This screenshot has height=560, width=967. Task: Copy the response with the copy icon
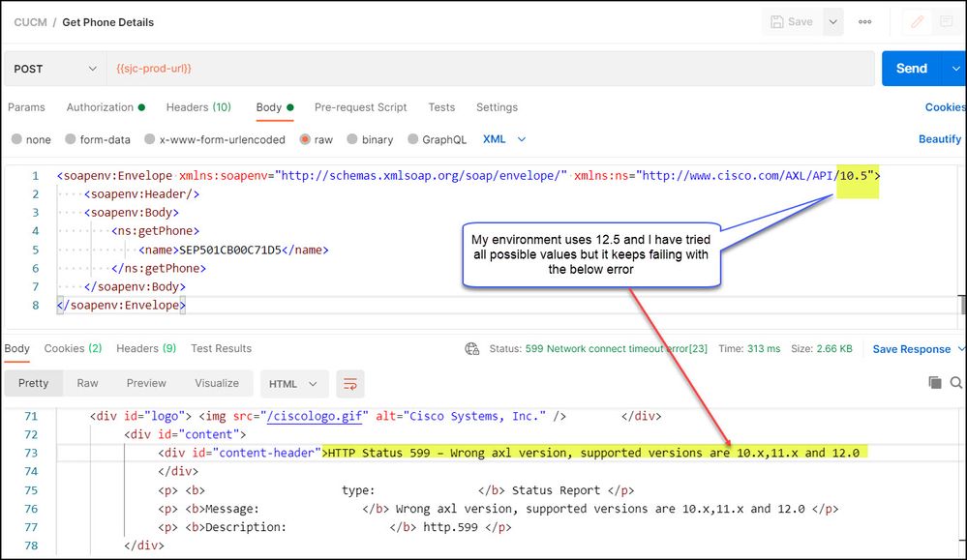coord(935,383)
